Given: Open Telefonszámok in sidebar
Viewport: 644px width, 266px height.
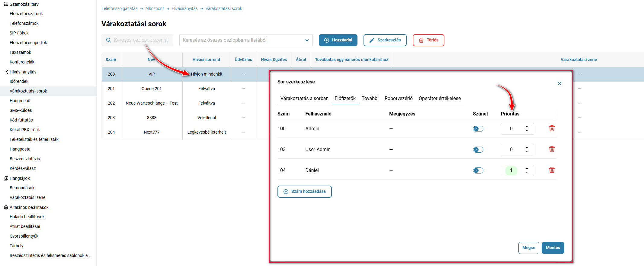Looking at the screenshot, I should 24,23.
